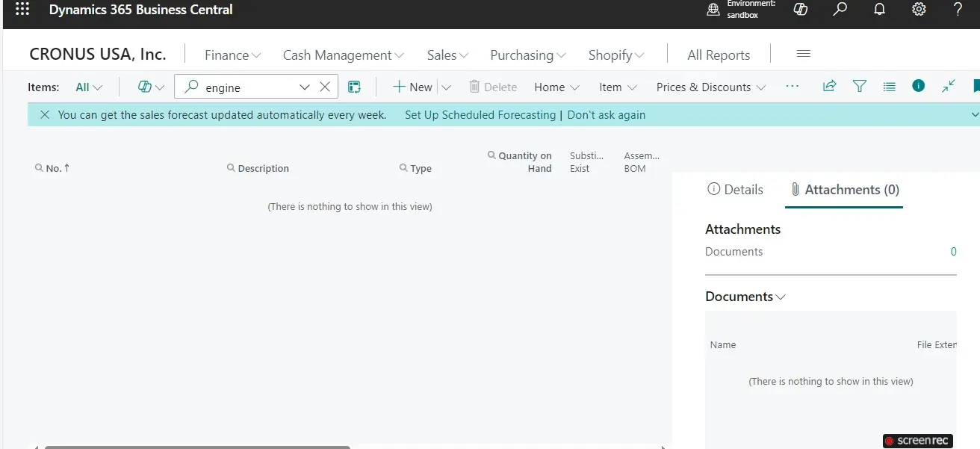Open Copilot from the top navigation bar
This screenshot has width=980, height=449.
(x=800, y=10)
